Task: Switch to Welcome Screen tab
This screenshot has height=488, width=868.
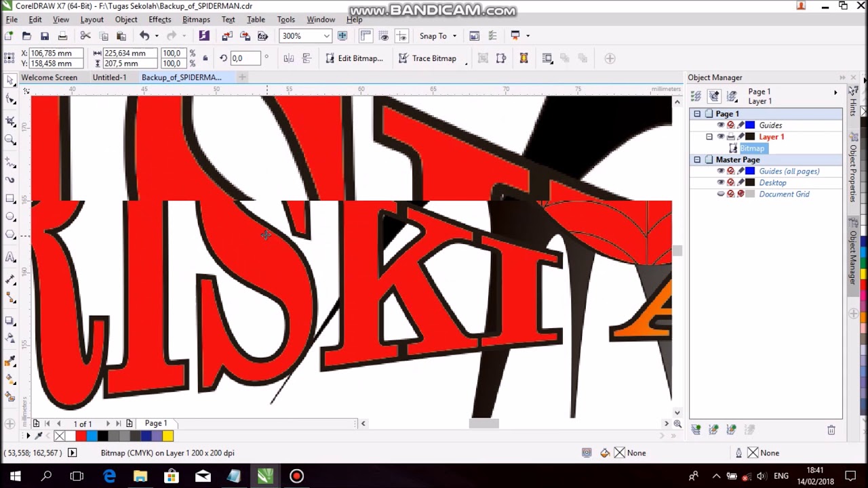Action: coord(49,77)
